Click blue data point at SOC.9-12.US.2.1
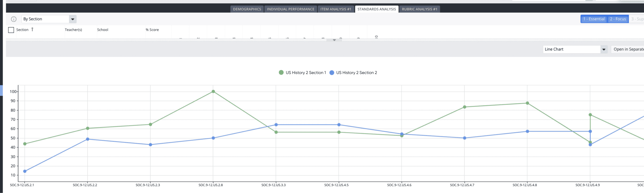The image size is (644, 193). [x=25, y=171]
